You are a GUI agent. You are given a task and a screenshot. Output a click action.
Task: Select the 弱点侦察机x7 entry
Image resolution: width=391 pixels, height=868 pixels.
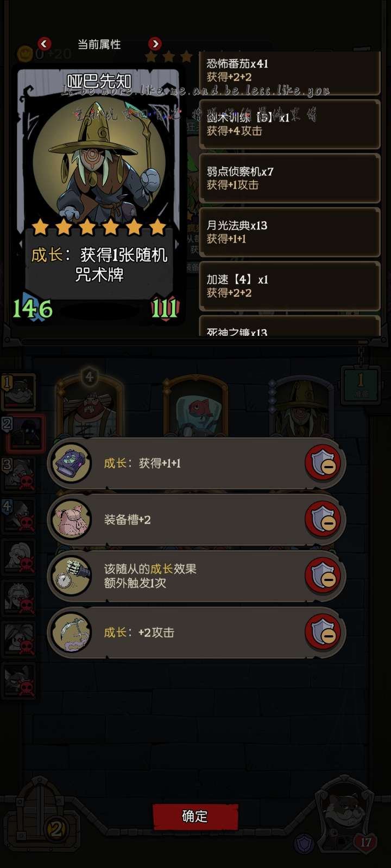(x=289, y=178)
